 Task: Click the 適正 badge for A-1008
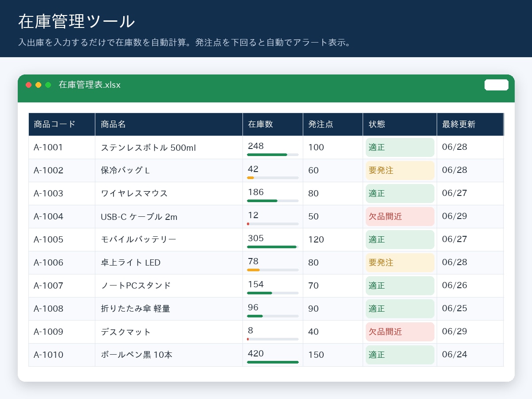point(400,309)
